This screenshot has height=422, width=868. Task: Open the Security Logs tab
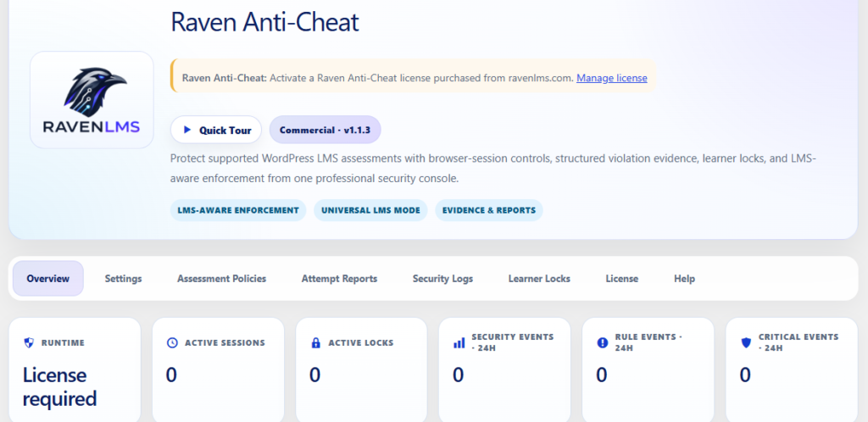pos(442,279)
